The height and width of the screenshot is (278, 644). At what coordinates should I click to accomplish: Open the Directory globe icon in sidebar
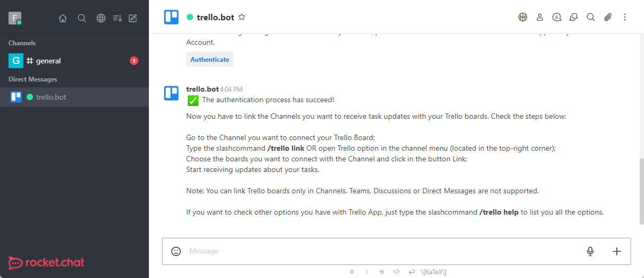pyautogui.click(x=101, y=18)
